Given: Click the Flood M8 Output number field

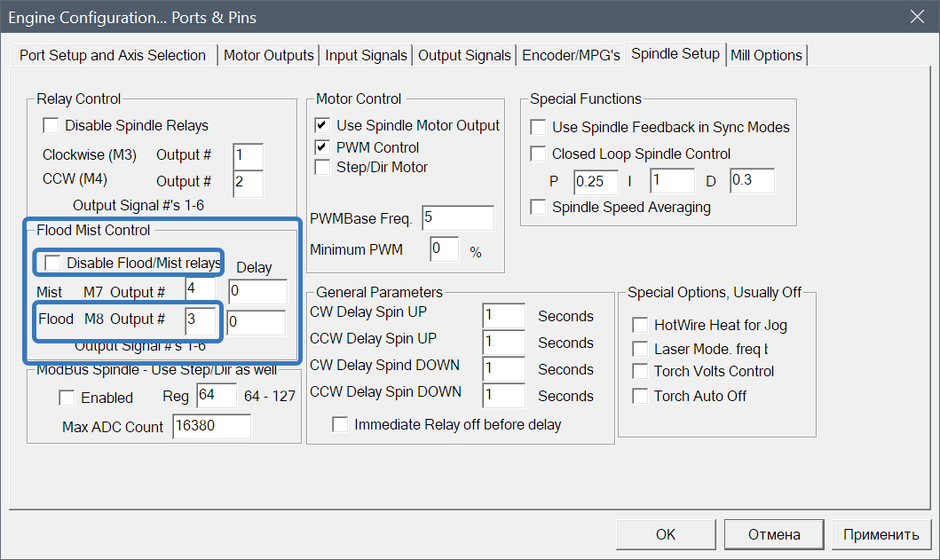Looking at the screenshot, I should pos(200,319).
